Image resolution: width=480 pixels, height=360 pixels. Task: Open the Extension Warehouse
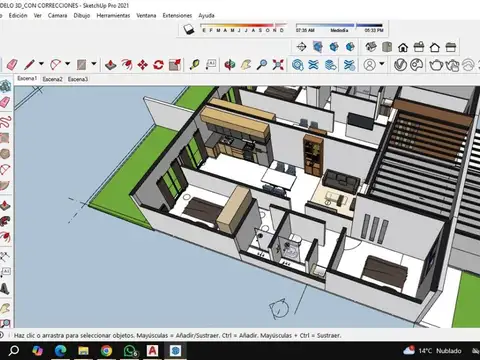click(313, 65)
